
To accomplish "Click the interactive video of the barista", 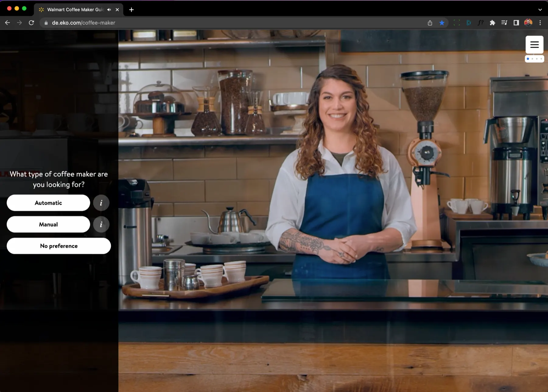I will (333, 211).
